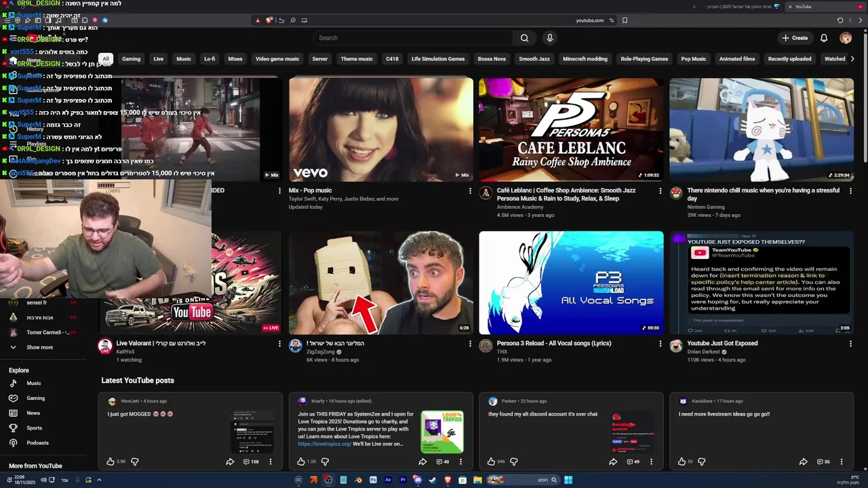Open lovetropics.org link in Knarfy's post
This screenshot has width=868, height=488.
324,444
